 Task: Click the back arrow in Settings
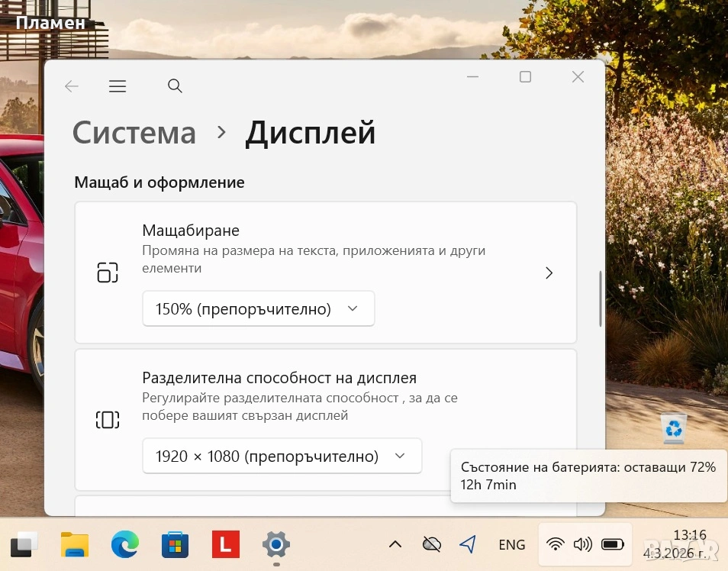[72, 86]
